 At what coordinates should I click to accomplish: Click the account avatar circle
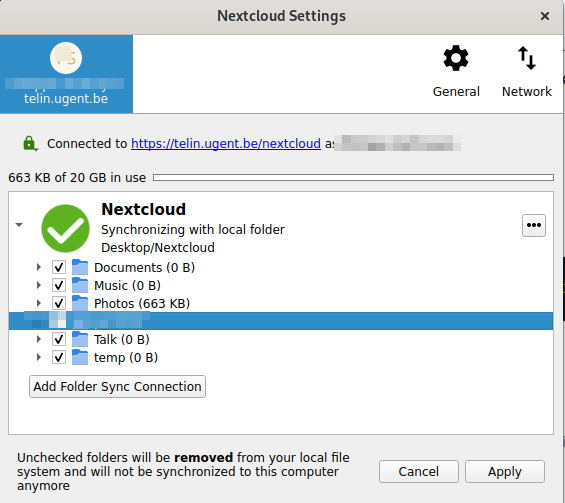click(66, 58)
